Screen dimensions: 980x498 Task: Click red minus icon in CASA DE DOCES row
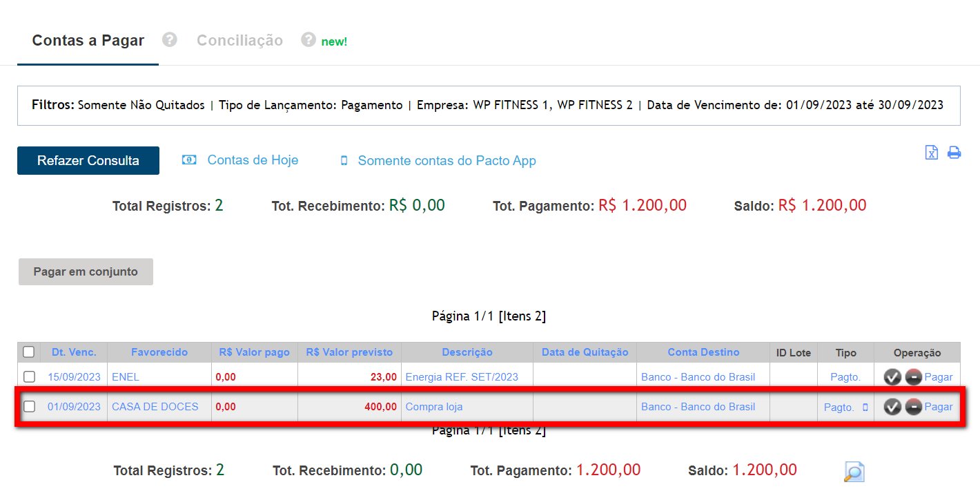point(913,407)
